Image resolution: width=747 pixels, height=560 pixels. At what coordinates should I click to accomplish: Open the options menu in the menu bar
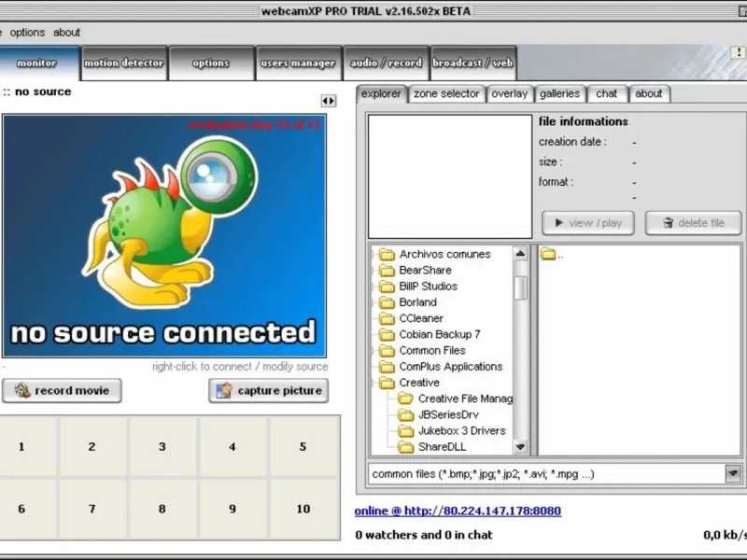tap(27, 33)
